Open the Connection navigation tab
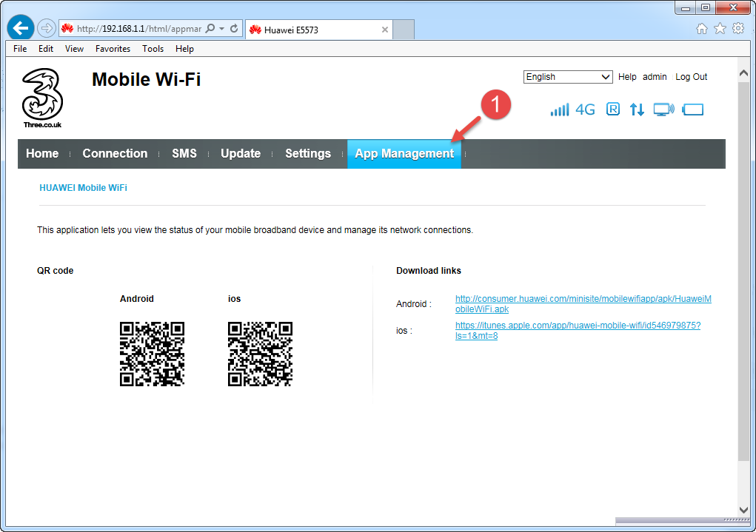 tap(115, 154)
